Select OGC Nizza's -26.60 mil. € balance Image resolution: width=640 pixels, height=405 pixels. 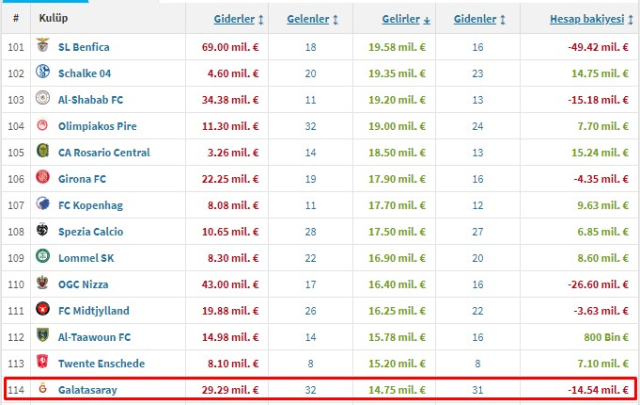(598, 285)
